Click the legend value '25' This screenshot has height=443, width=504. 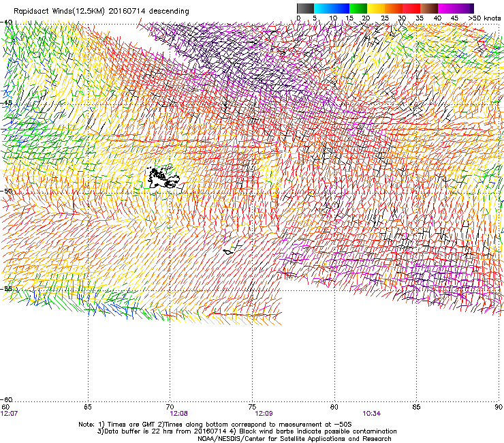click(x=385, y=18)
